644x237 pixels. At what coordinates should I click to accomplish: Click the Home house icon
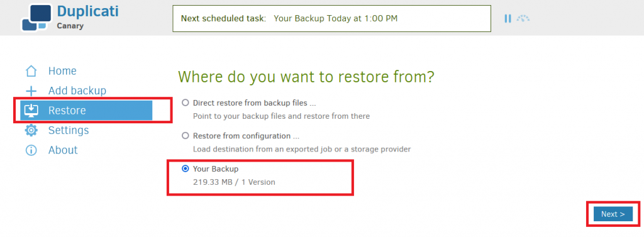tap(31, 71)
